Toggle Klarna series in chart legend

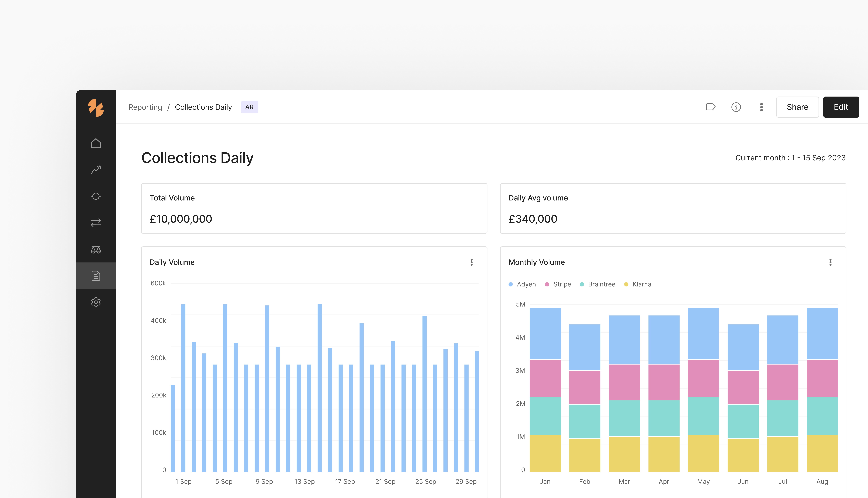tap(638, 284)
